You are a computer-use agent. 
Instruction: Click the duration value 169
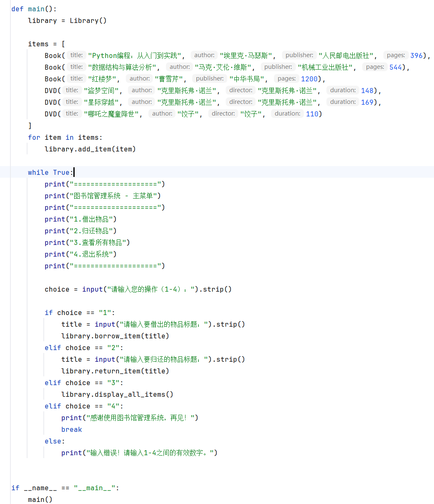point(367,102)
